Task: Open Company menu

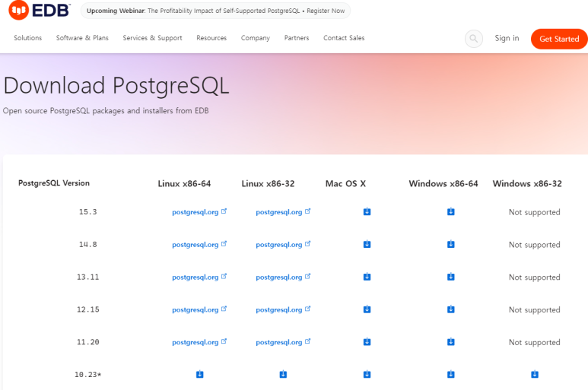Action: [256, 38]
